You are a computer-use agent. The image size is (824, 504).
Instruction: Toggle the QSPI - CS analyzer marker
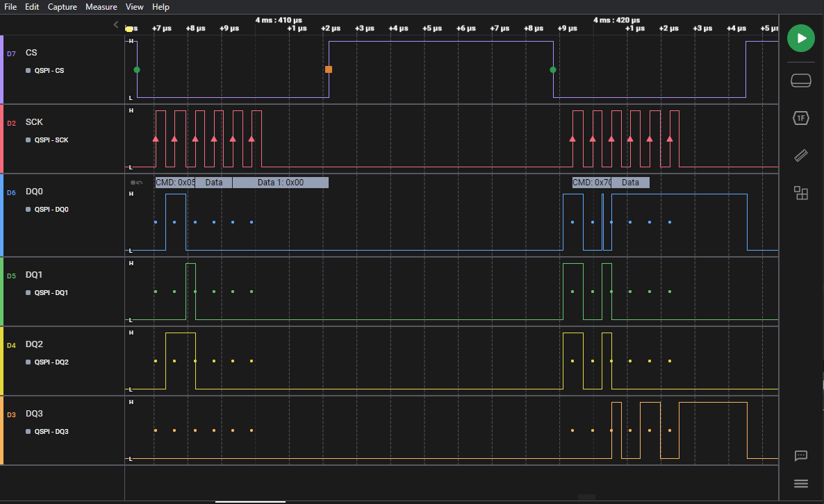(x=28, y=70)
